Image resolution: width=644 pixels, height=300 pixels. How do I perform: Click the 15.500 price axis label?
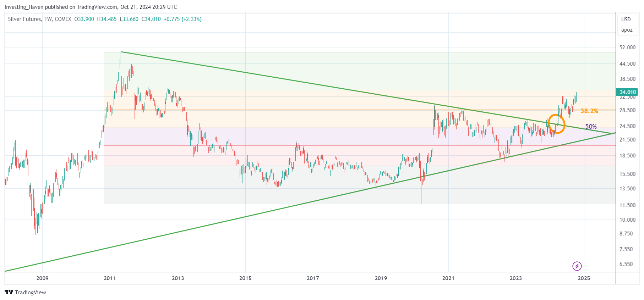point(627,174)
